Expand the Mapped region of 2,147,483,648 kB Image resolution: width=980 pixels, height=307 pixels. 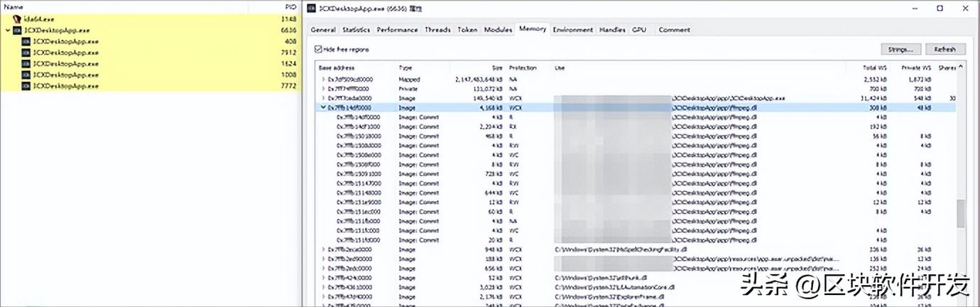coord(323,79)
